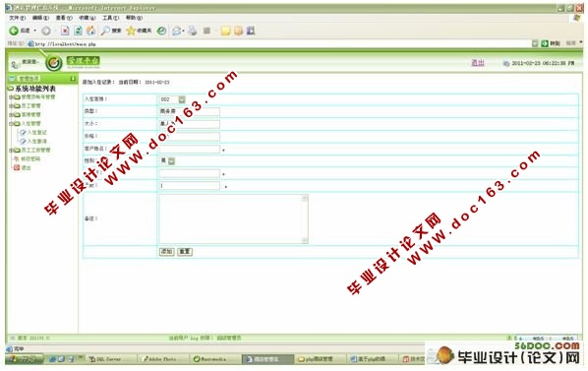Click the welcome user avatar icon
Screen dimensions: 588x371
tap(15, 64)
